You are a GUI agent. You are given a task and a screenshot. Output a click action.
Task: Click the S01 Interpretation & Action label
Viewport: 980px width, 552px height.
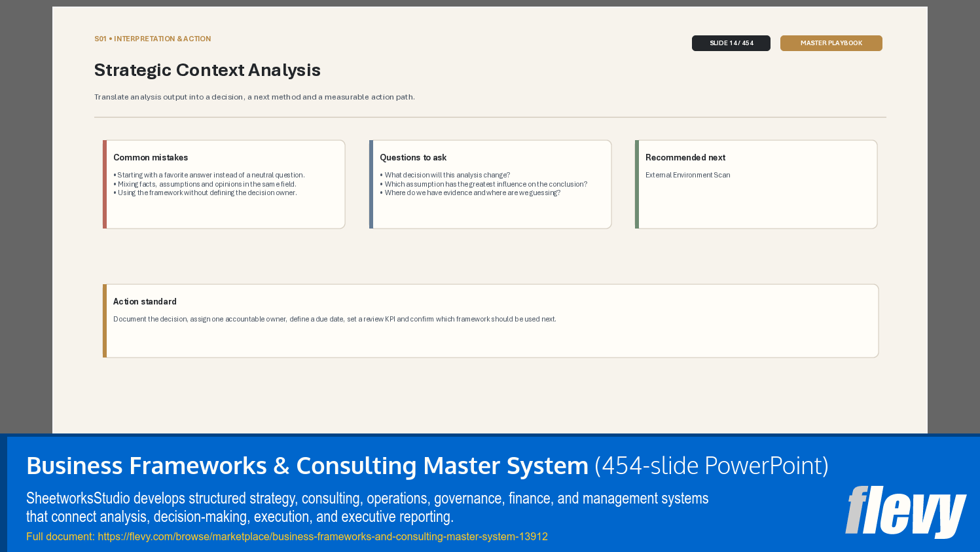pos(153,39)
